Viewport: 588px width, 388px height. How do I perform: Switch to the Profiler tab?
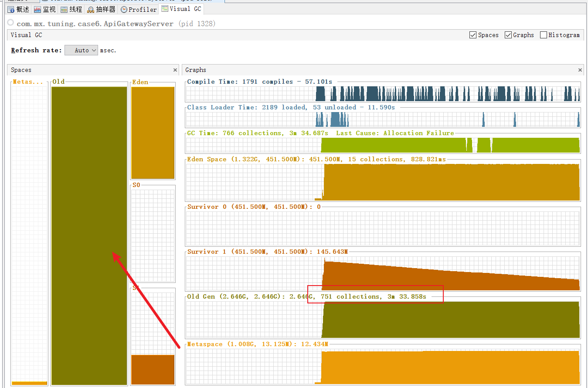(142, 9)
